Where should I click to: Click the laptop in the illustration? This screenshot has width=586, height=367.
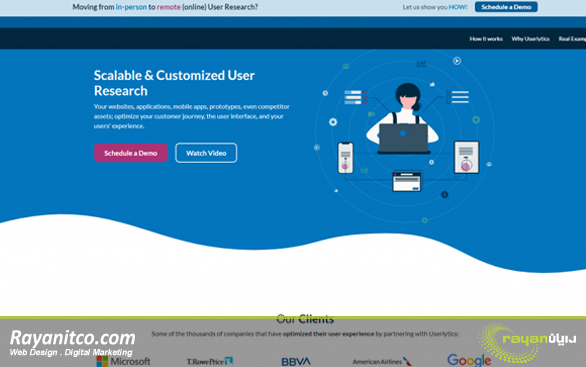(x=404, y=139)
